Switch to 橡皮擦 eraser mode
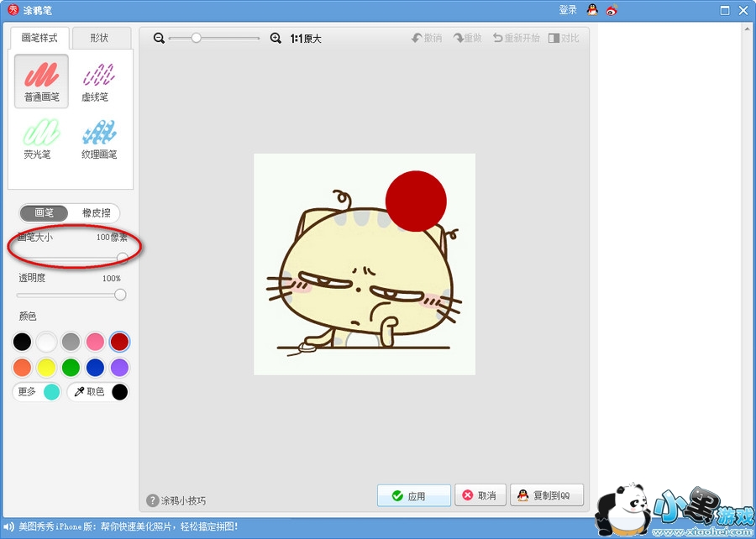Screen dimensions: 756x539 (96, 213)
